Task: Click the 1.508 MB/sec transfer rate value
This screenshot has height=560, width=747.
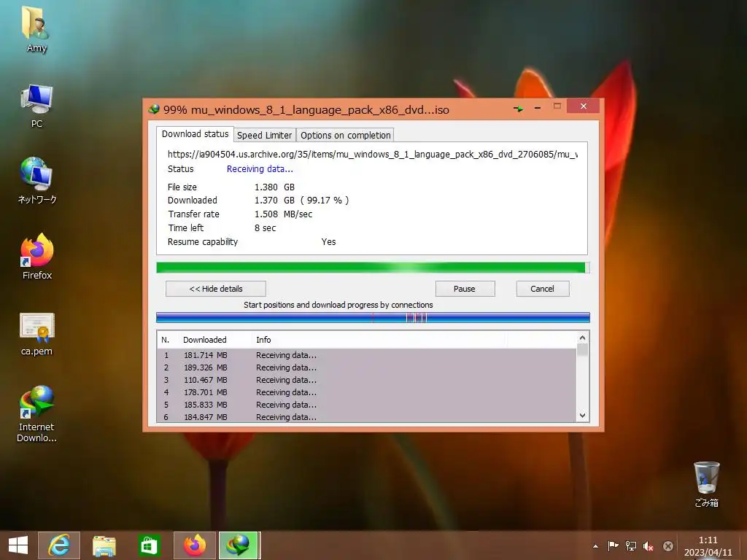Action: click(x=283, y=214)
